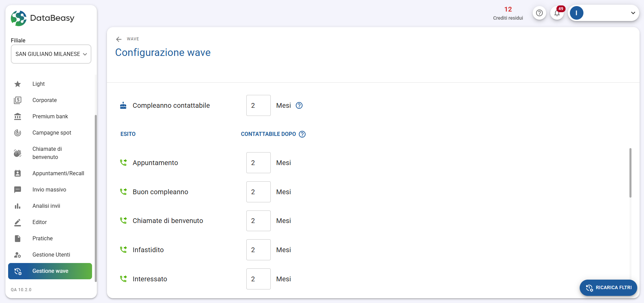Click help icon beside Compleanno contattabile Mesi
The width and height of the screenshot is (644, 303).
[x=299, y=105]
